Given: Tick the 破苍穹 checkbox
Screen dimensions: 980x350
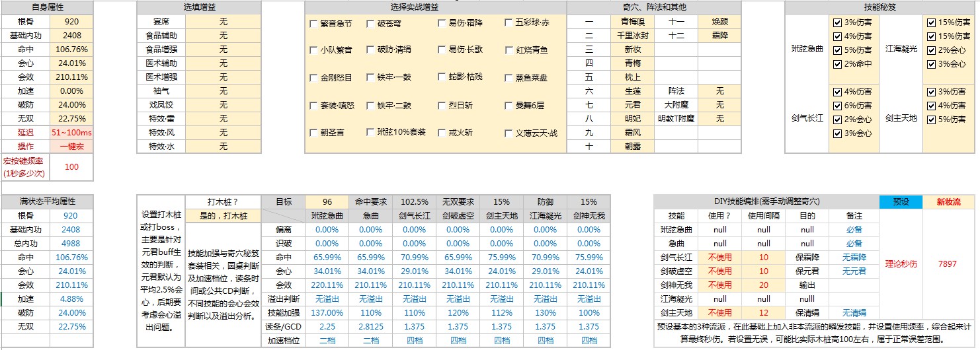Looking at the screenshot, I should pyautogui.click(x=370, y=23).
